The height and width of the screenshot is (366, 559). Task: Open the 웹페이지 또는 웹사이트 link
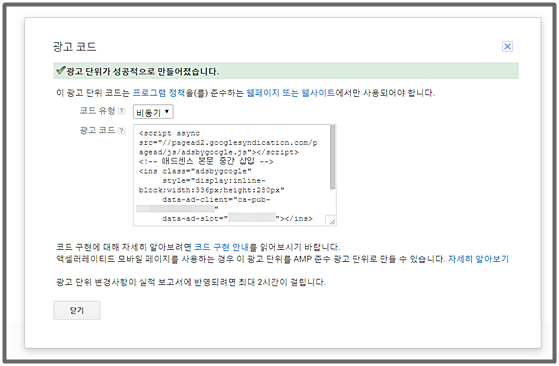pos(291,93)
